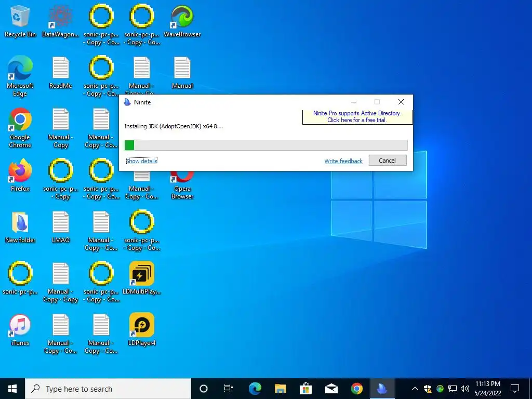Open Windows Start menu
The width and height of the screenshot is (532, 399).
[x=12, y=389]
